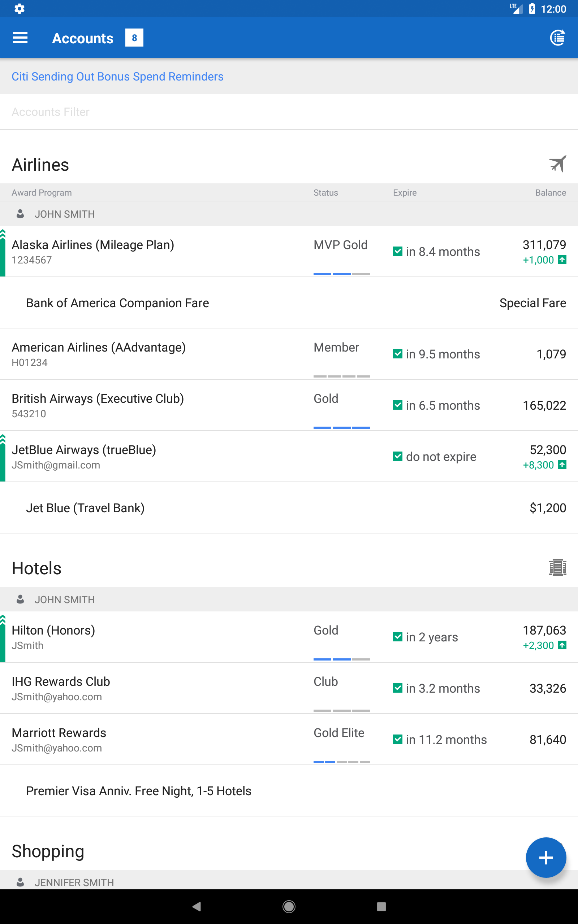The width and height of the screenshot is (578, 924).
Task: Tap the Status column header
Action: (326, 192)
